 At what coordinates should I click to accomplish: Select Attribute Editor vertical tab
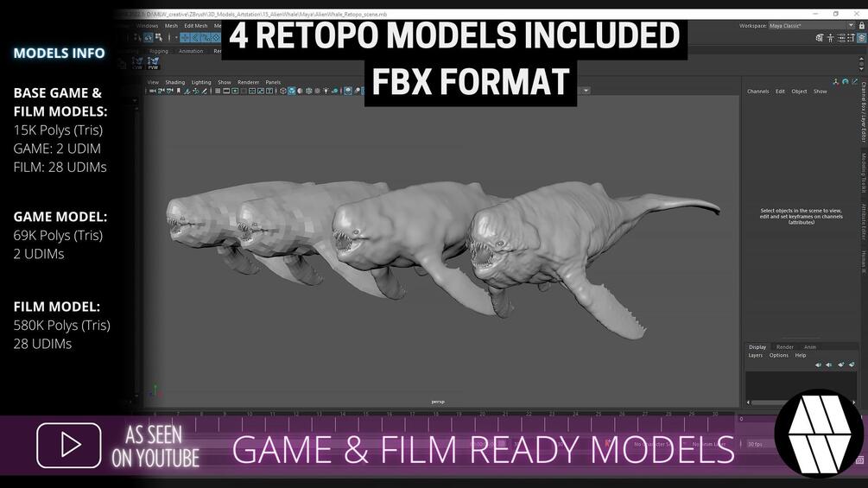(864, 221)
